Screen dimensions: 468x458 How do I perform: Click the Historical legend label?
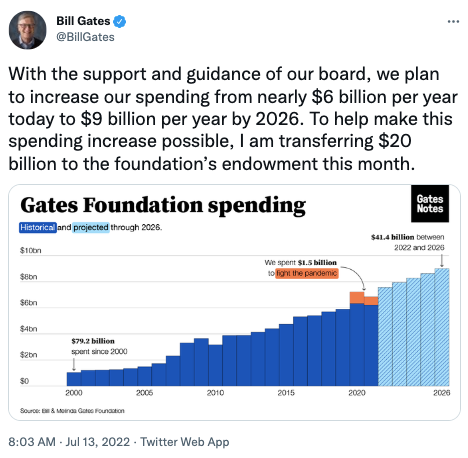[x=38, y=227]
